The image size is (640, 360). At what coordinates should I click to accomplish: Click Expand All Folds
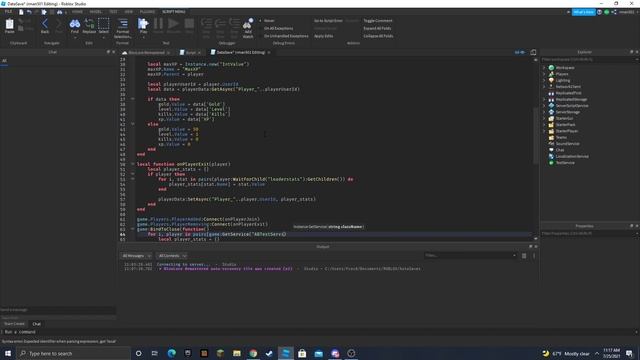point(377,29)
